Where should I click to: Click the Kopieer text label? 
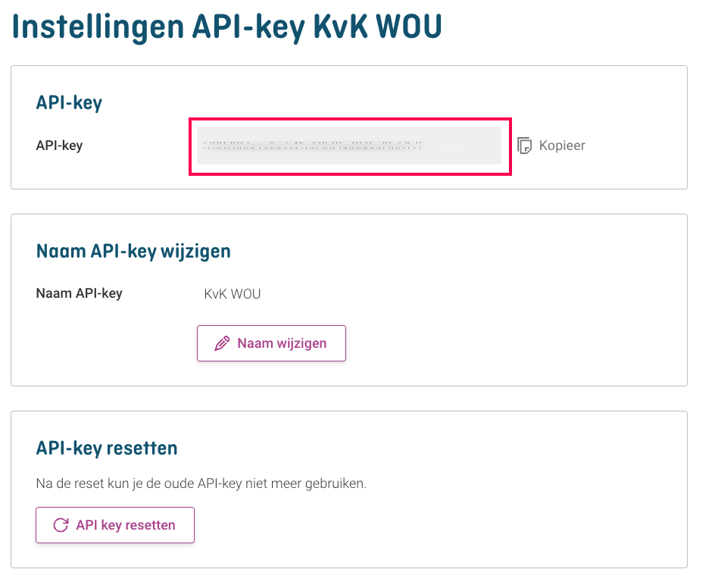[562, 145]
